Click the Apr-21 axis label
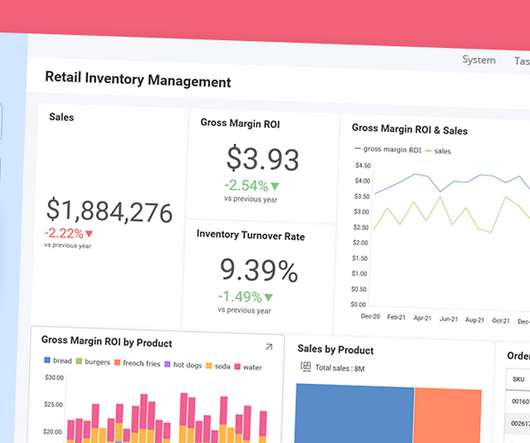The width and height of the screenshot is (530, 443). point(422,318)
